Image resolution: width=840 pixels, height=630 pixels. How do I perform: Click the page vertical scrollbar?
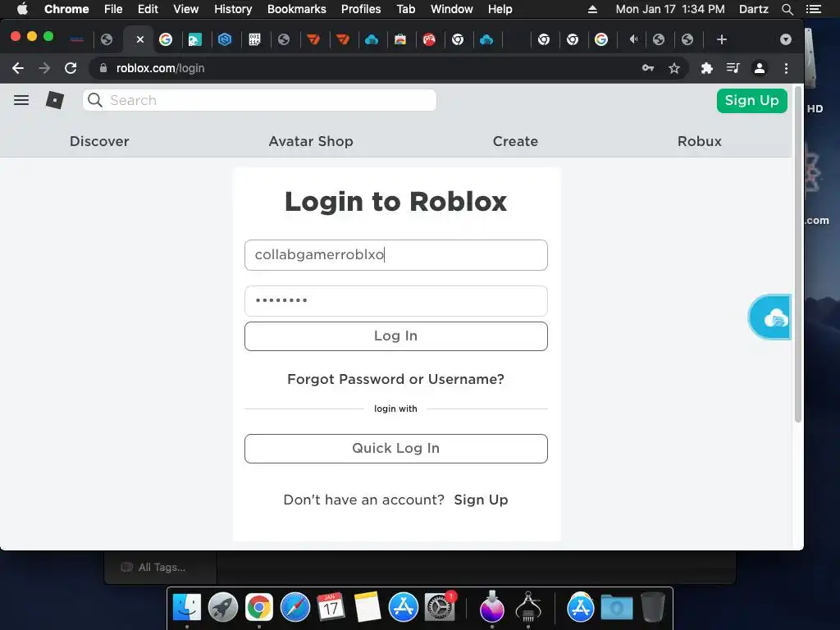pyautogui.click(x=797, y=254)
